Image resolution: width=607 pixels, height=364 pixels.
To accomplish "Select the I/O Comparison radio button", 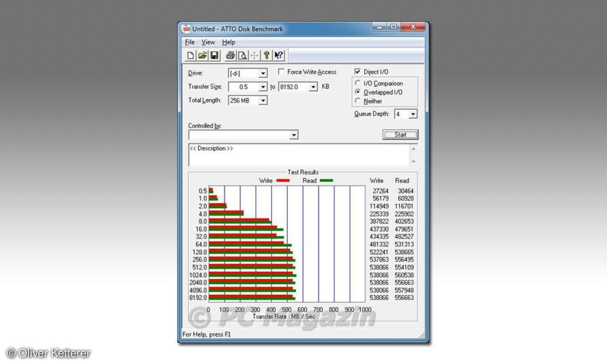I will click(x=358, y=83).
